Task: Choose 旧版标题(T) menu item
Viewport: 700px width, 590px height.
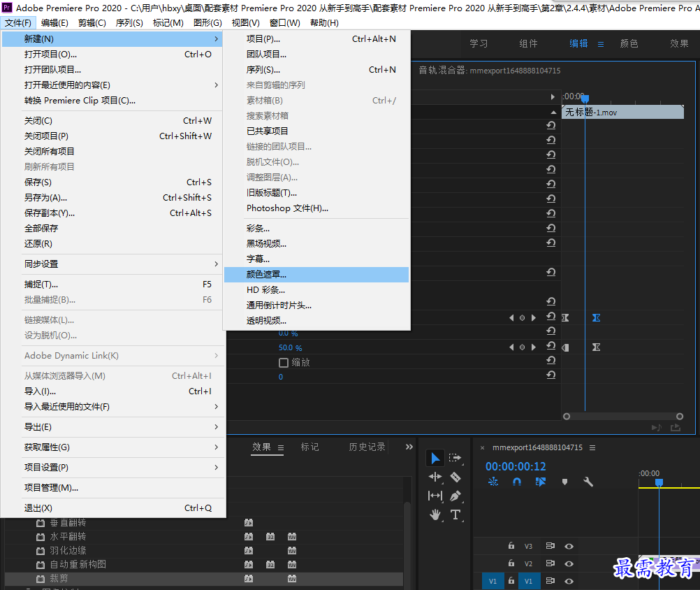Action: (316, 193)
